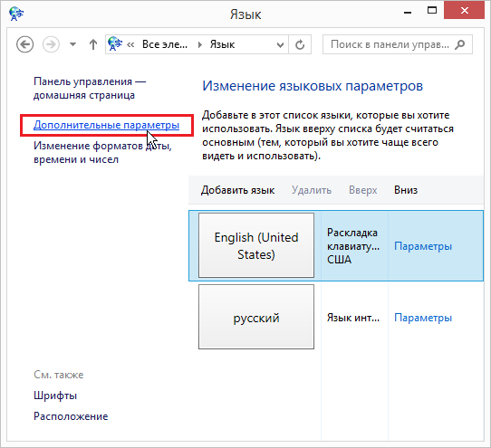
Task: Open the "Шрифты" link
Action: [55, 396]
